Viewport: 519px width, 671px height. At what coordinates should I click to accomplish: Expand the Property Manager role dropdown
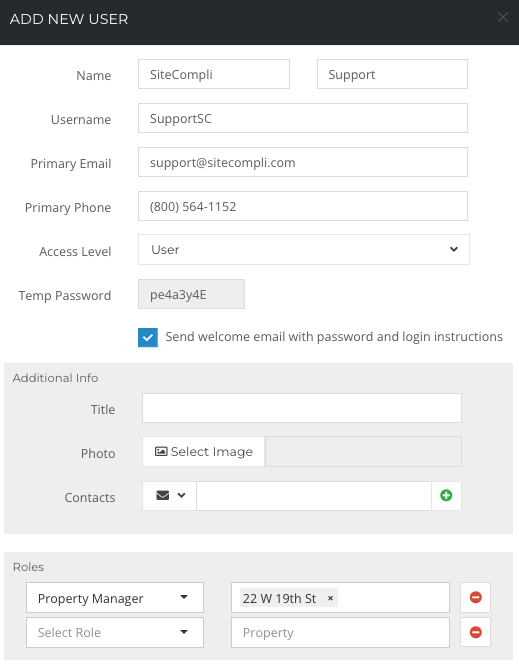click(x=115, y=597)
